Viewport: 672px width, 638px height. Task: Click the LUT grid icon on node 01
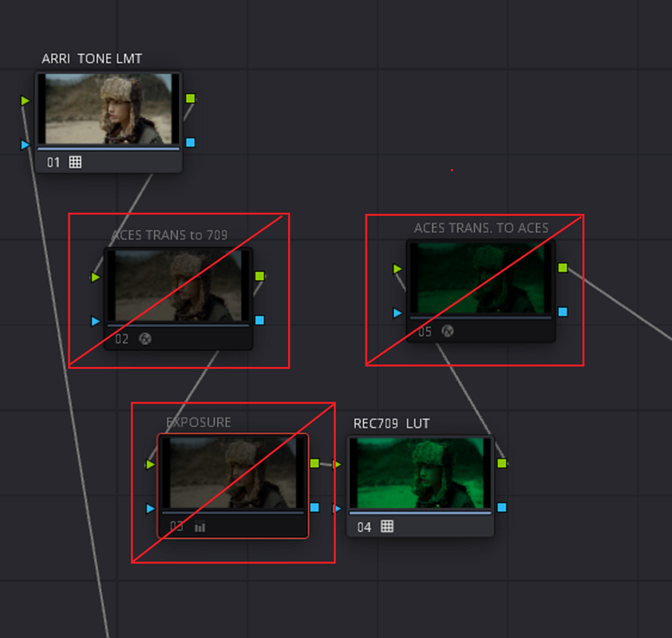coord(75,162)
